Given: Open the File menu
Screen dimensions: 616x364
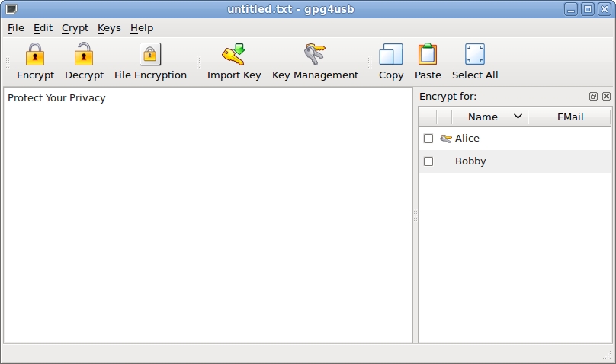Looking at the screenshot, I should pos(16,28).
